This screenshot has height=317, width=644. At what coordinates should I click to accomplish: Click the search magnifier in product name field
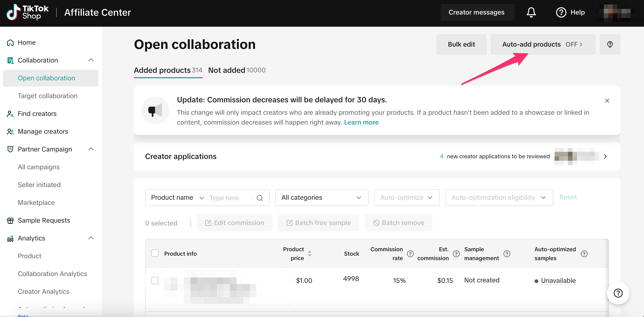(x=260, y=198)
